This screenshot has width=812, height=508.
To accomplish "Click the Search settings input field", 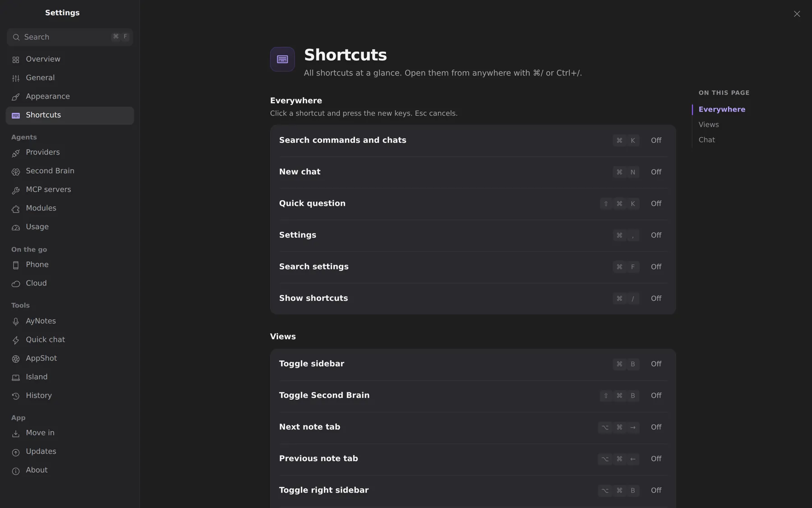I will [x=70, y=37].
